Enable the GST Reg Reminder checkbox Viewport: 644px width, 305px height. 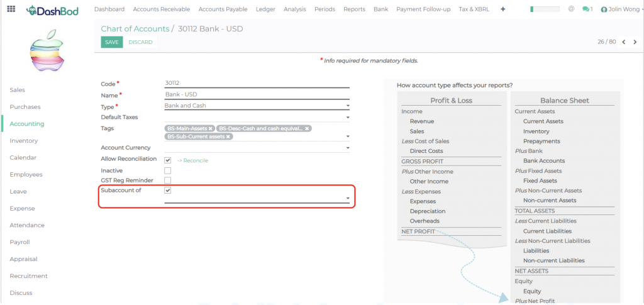click(x=168, y=180)
